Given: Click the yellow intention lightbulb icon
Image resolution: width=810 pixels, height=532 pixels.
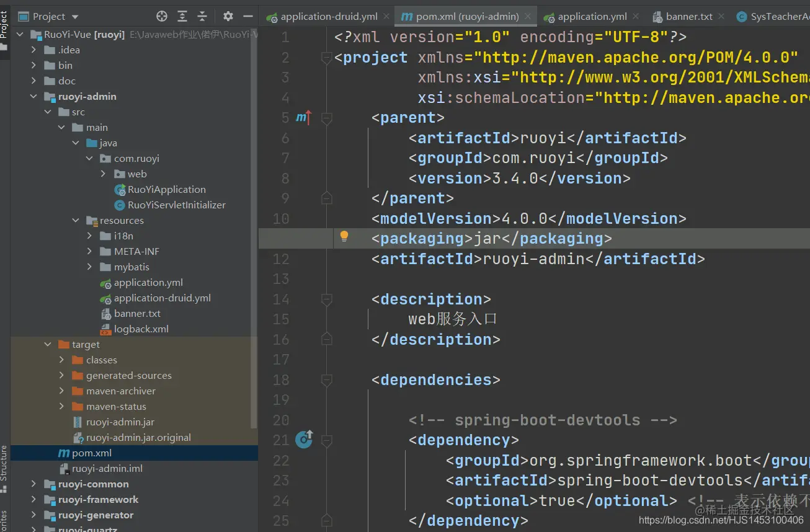Looking at the screenshot, I should point(344,236).
